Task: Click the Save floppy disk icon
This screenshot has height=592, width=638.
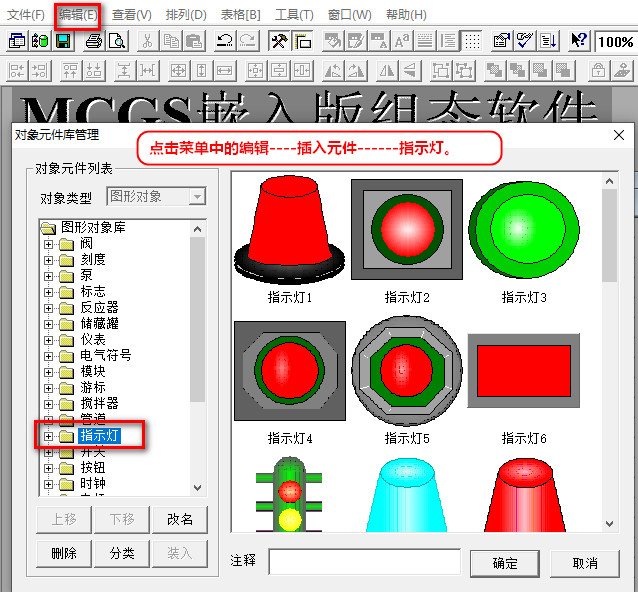Action: tap(63, 41)
